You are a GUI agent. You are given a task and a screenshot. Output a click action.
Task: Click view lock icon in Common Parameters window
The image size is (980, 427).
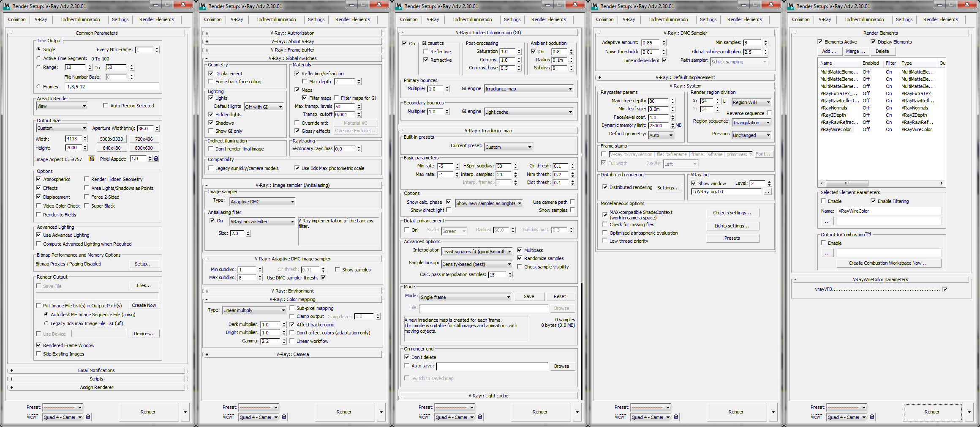click(x=88, y=417)
